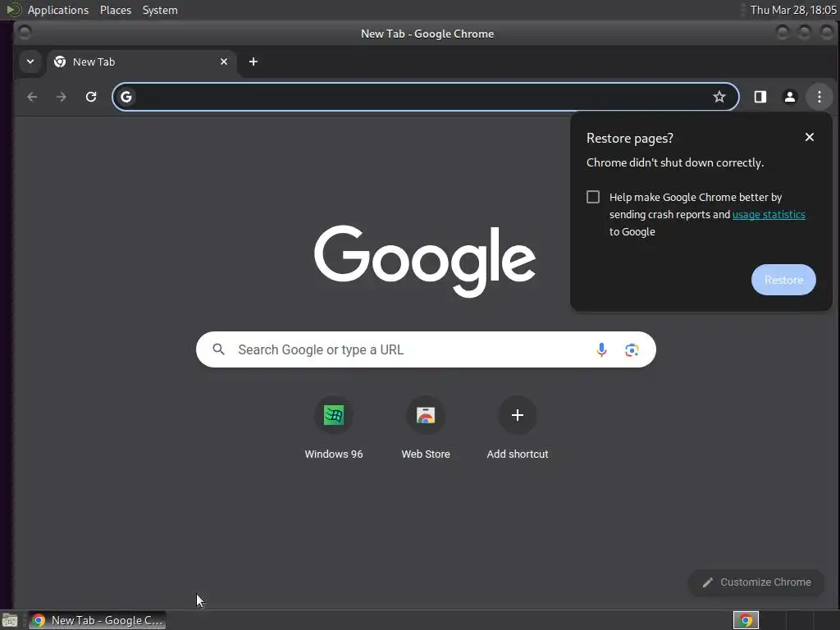Click Add shortcut plus tile
Image resolution: width=840 pixels, height=630 pixels.
[x=518, y=415]
